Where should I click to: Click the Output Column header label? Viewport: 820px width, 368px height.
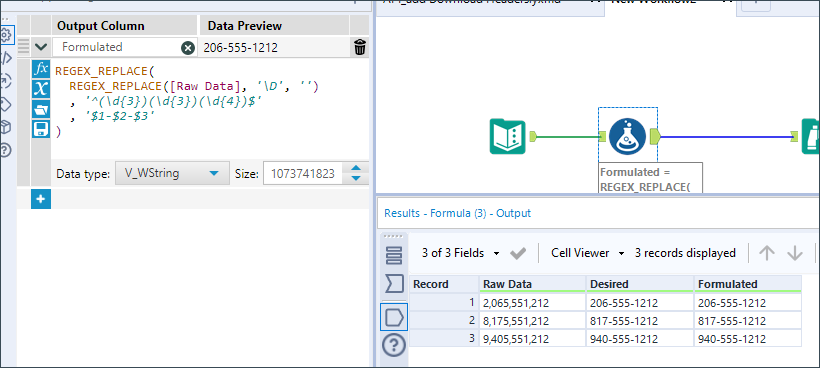point(101,26)
